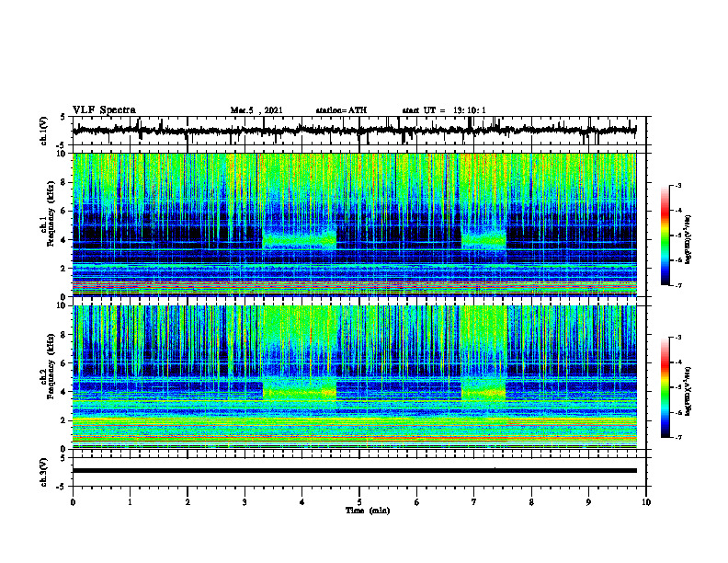Click the '4' kHz tick on ch.1 spectrogram
The height and width of the screenshot is (563, 728).
point(65,240)
